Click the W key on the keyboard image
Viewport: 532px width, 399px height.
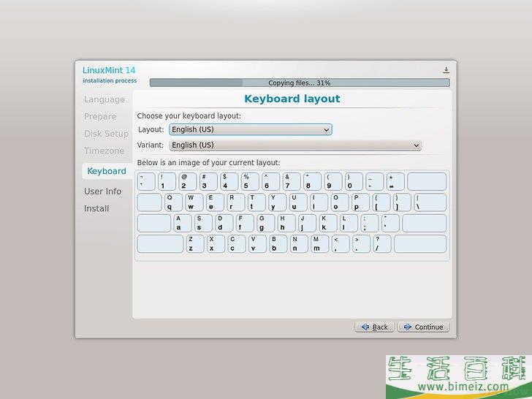(194, 202)
